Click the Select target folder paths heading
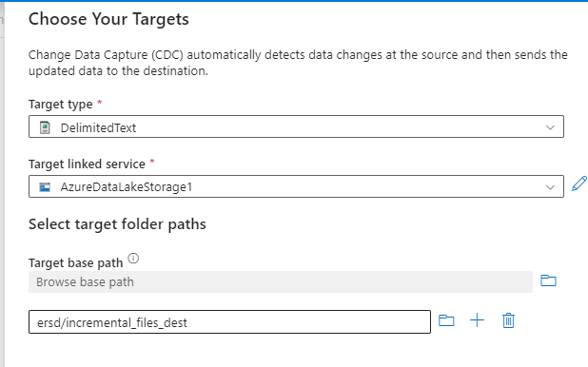Screen dimensions: 588x367 117,224
